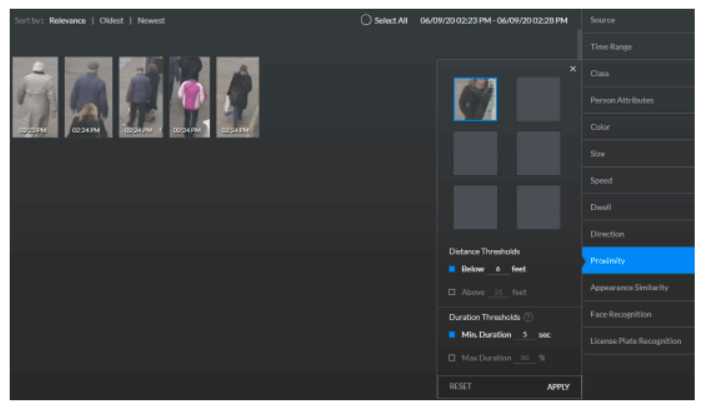
Task: Sort results by Newest
Action: (x=151, y=20)
